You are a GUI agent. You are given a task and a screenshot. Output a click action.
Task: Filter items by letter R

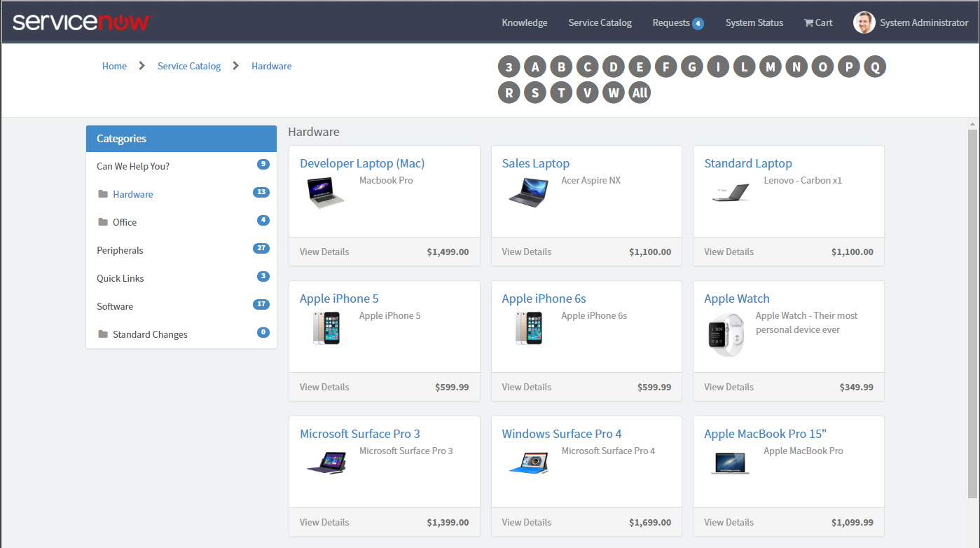(x=509, y=93)
